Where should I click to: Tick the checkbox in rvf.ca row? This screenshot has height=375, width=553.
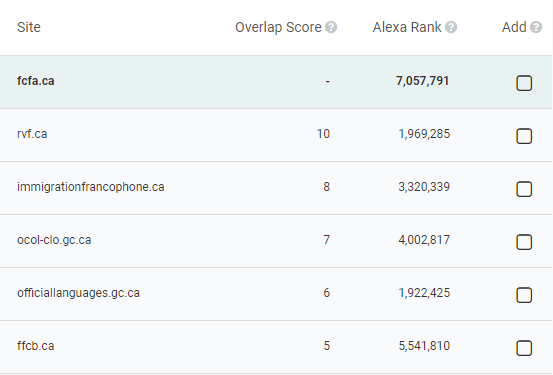524,136
